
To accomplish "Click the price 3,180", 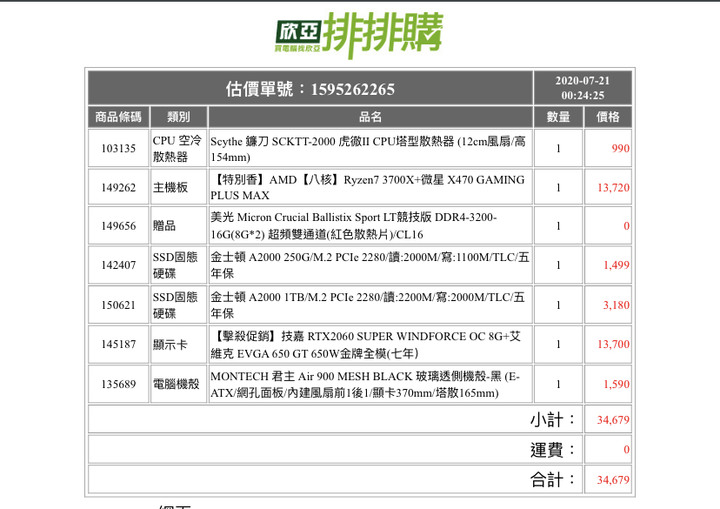I will (616, 305).
